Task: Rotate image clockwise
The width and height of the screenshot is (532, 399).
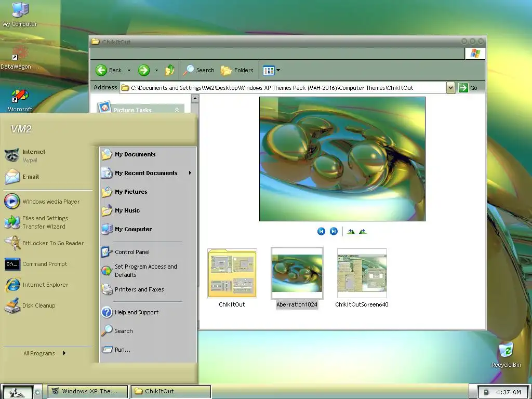Action: click(351, 231)
